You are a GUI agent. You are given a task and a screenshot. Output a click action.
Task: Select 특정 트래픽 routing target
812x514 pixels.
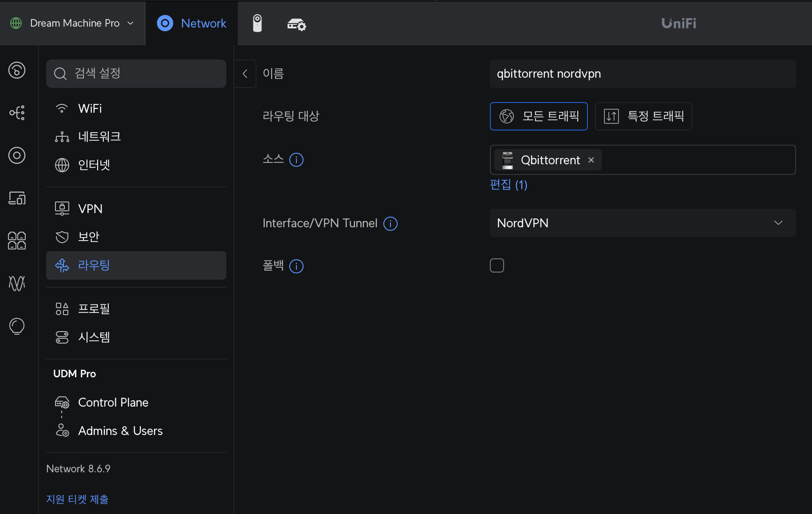point(643,116)
